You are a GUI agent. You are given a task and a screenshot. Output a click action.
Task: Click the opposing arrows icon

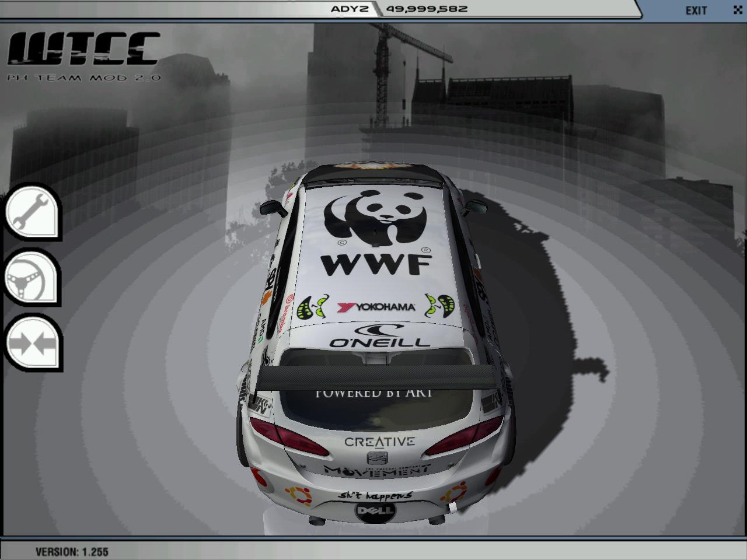[x=33, y=342]
